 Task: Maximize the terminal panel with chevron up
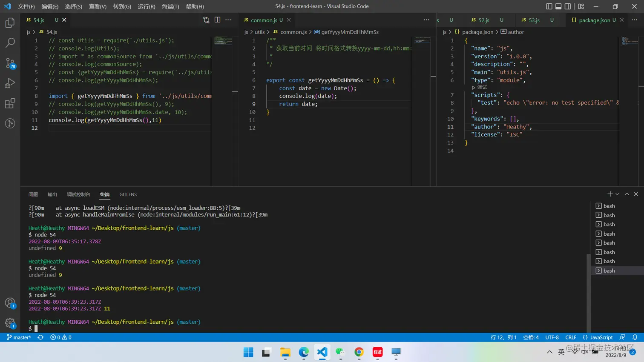pyautogui.click(x=627, y=194)
